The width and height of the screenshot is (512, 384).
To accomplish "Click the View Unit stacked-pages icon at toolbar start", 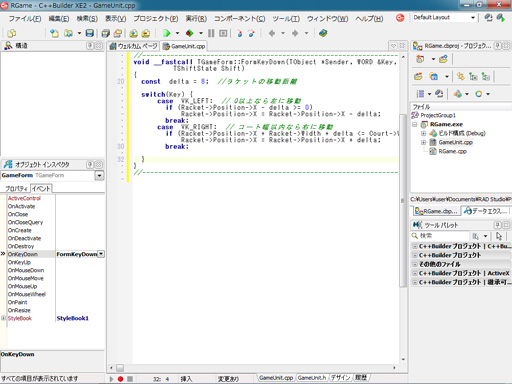I will point(12,33).
